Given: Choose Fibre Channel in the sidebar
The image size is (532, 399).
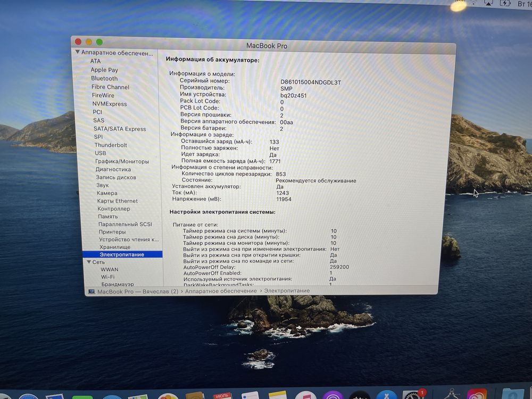Looking at the screenshot, I should click(x=110, y=87).
